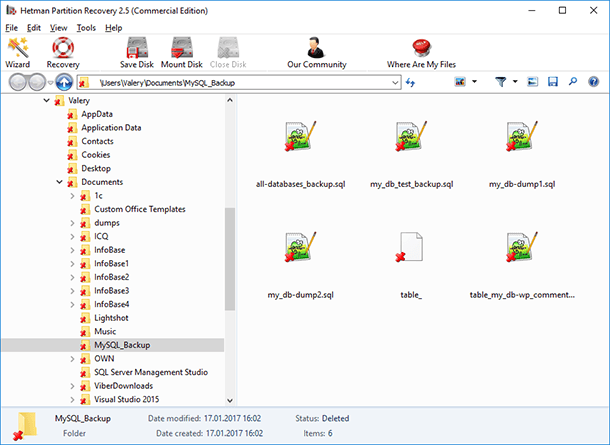Open the filter dropdown arrow
Viewport: 610px width, 445px height.
pyautogui.click(x=515, y=82)
